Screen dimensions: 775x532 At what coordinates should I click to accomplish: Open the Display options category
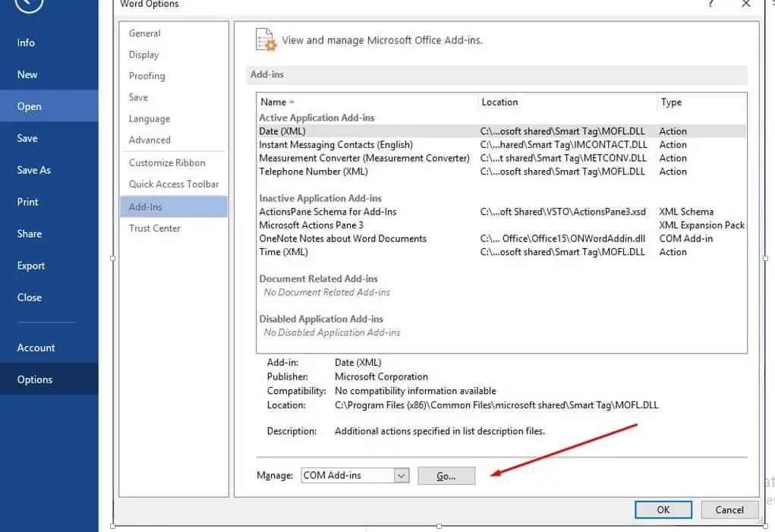174,55
